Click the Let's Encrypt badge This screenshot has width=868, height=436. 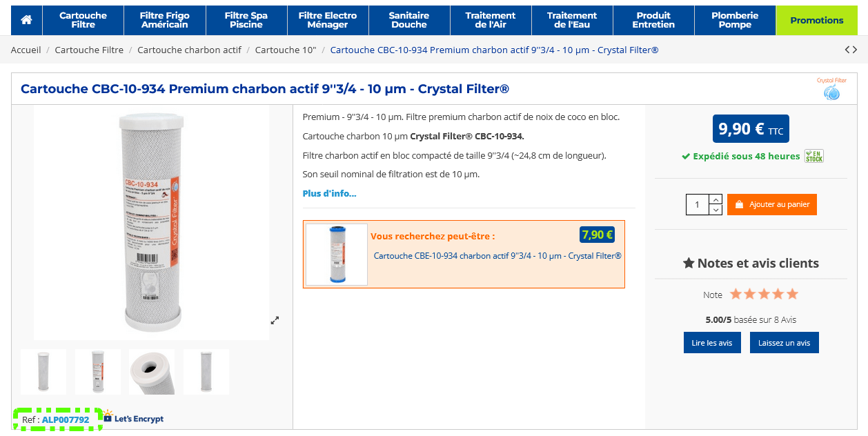[x=134, y=418]
